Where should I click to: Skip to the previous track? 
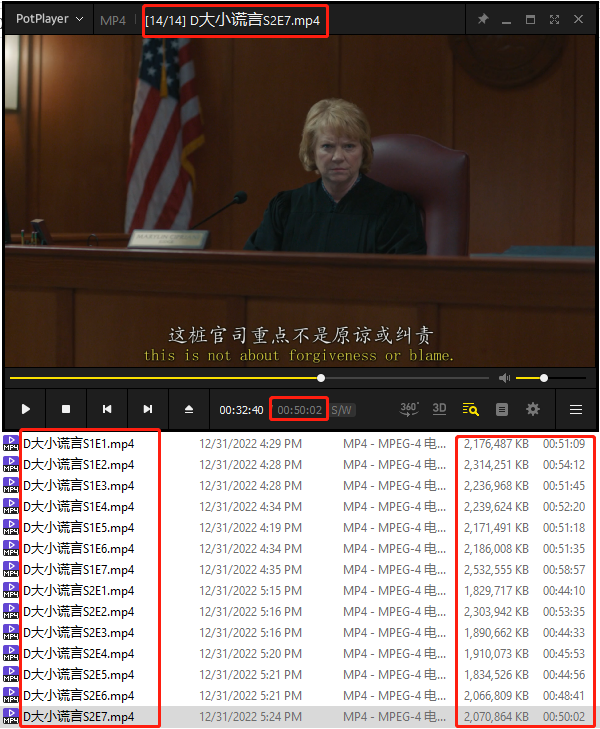[x=107, y=409]
